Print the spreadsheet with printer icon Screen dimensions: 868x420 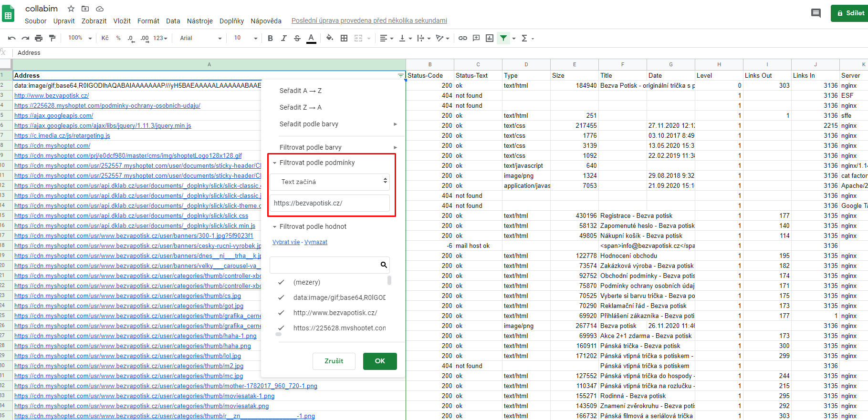tap(39, 38)
